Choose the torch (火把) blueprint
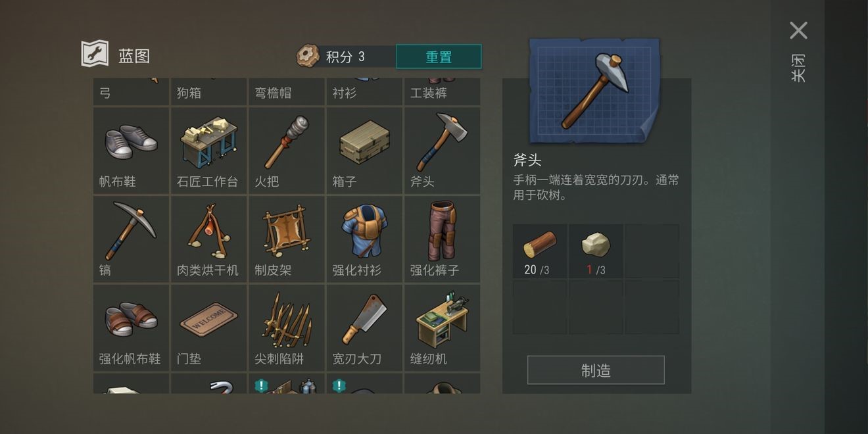The height and width of the screenshot is (434, 868). coord(286,151)
